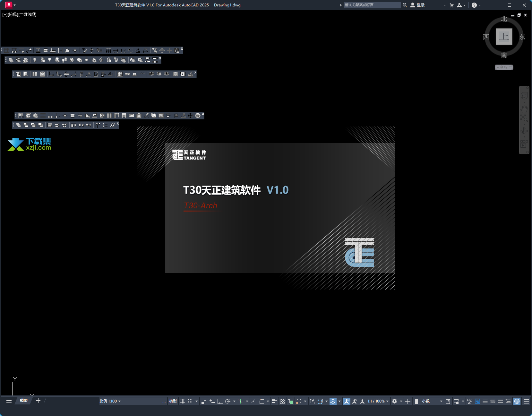
Task: Select the door arc tool in first toolbar
Action: click(68, 50)
